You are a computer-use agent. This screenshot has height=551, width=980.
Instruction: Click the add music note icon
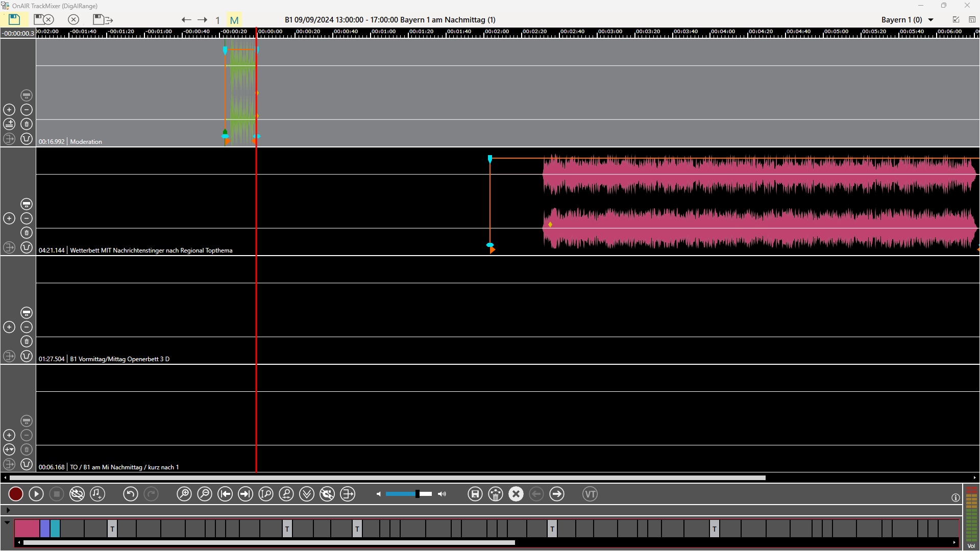[97, 494]
